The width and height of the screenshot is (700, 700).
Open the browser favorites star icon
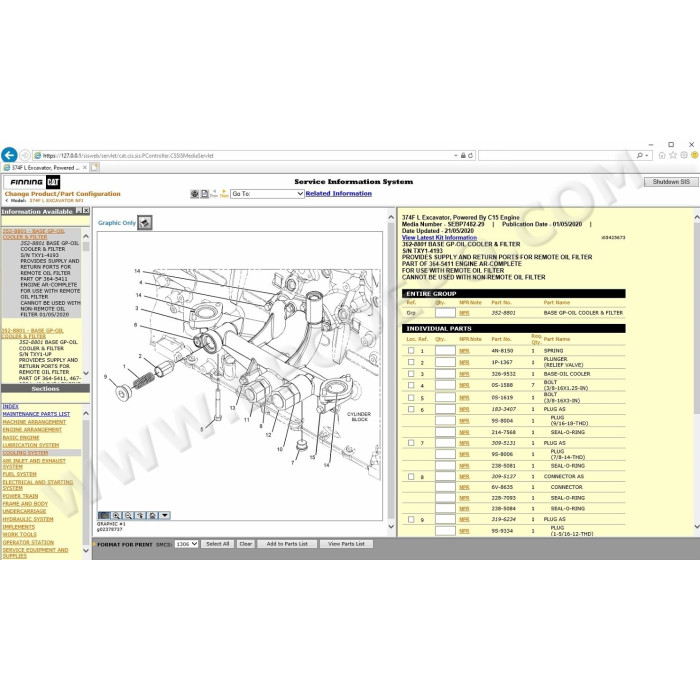[x=673, y=155]
